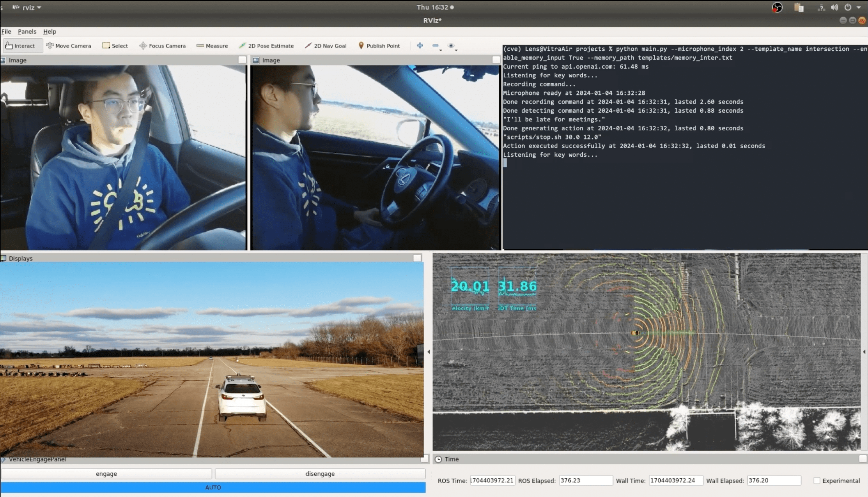Collapse left side panel arrow of 3D view
Screen dimensions: 868x497
(428, 352)
